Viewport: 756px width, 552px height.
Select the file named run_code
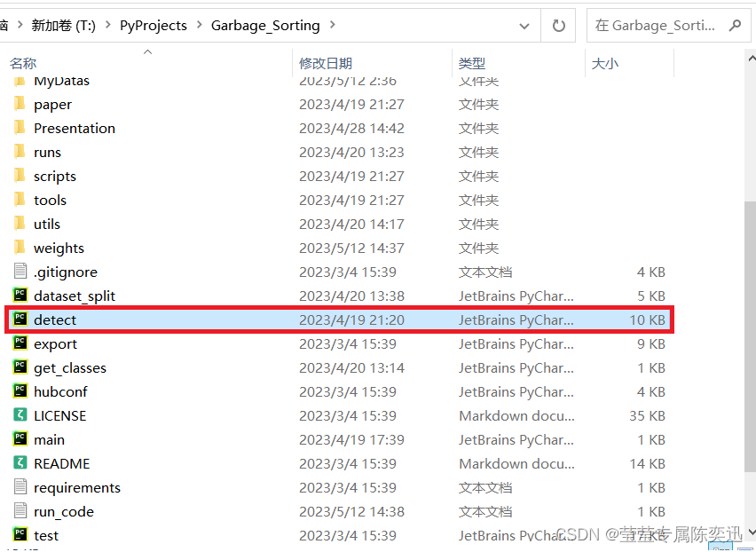pyautogui.click(x=64, y=512)
